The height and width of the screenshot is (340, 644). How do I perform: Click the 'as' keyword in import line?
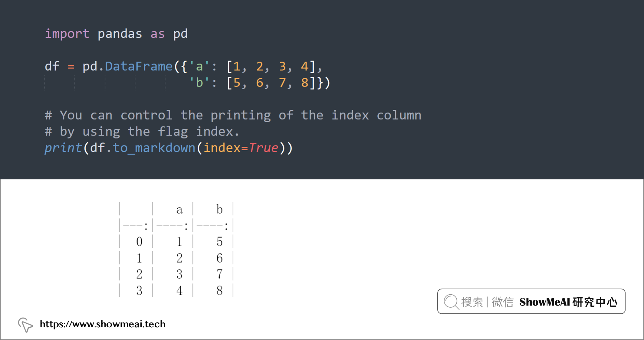point(158,34)
